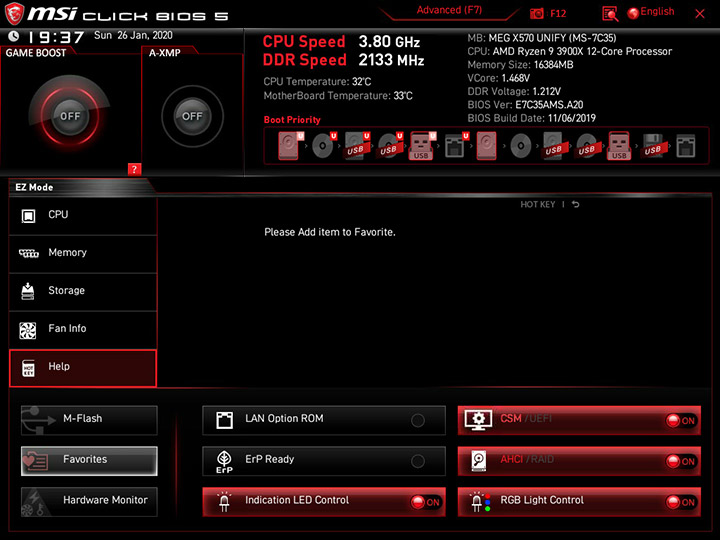The width and height of the screenshot is (720, 540).
Task: Select the legacy network boot icon at list end
Action: click(x=686, y=146)
